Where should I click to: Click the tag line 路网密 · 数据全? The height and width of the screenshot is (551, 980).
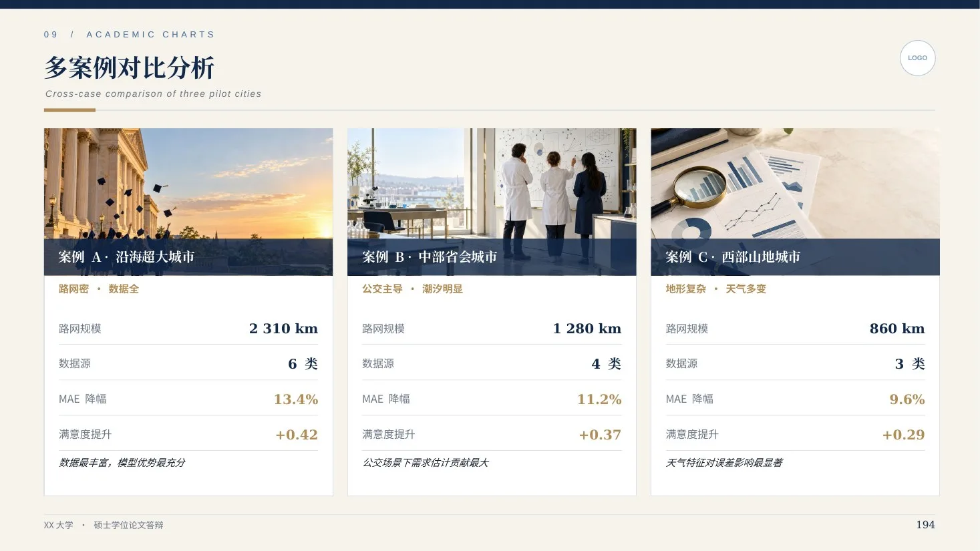click(99, 289)
